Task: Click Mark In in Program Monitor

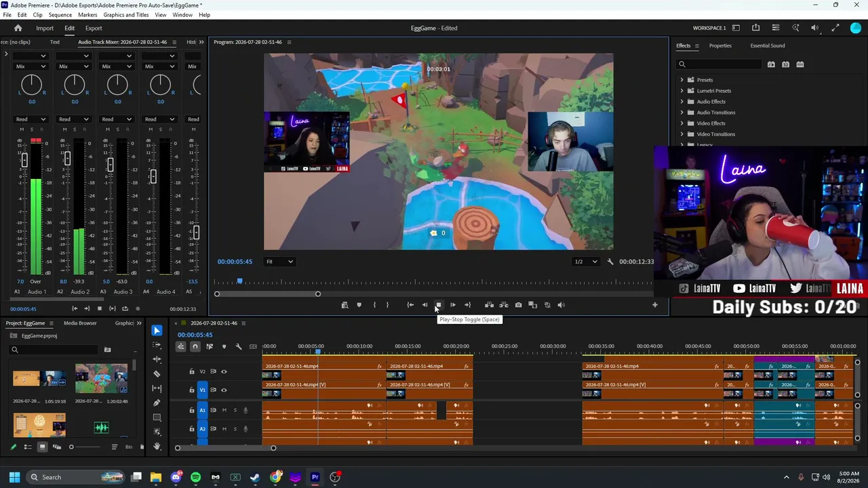Action: (x=374, y=305)
